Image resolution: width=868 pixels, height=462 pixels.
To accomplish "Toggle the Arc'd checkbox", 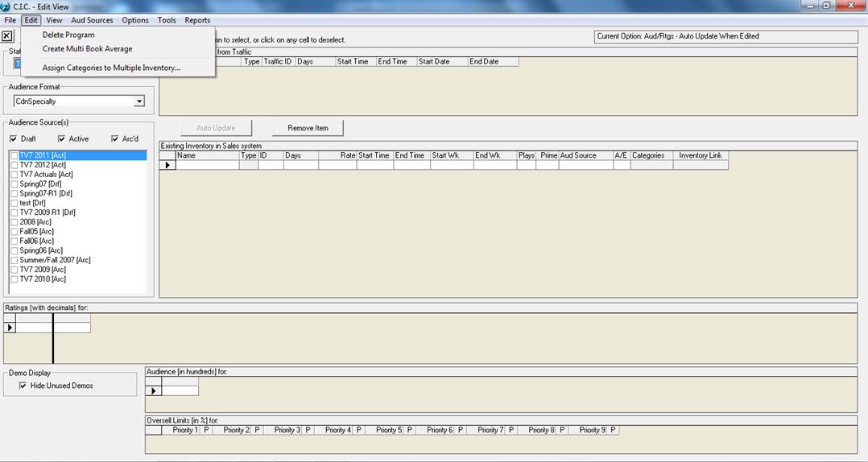I will (x=115, y=139).
